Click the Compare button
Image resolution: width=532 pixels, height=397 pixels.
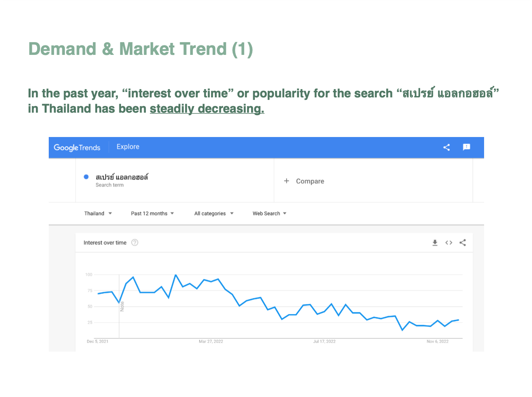point(310,181)
